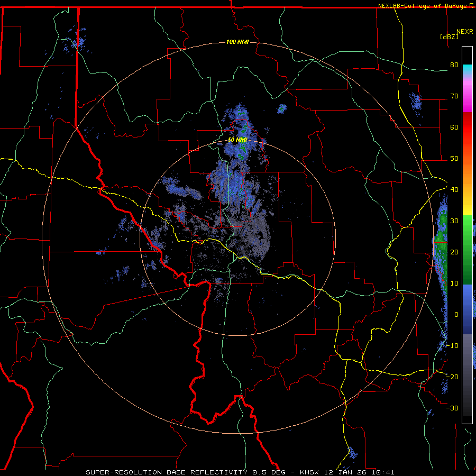Click the 0 dBZ scale value
The height and width of the screenshot is (476, 476).
click(456, 315)
